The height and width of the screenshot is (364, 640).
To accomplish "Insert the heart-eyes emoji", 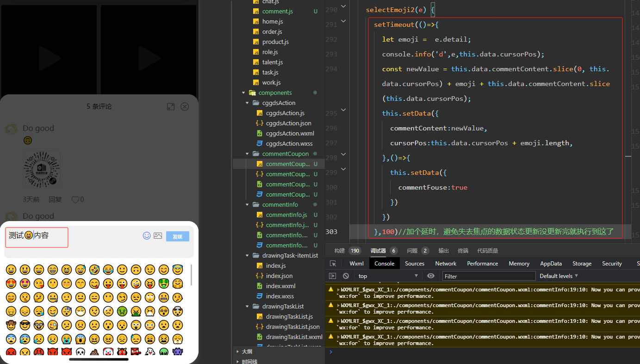I will [11, 284].
